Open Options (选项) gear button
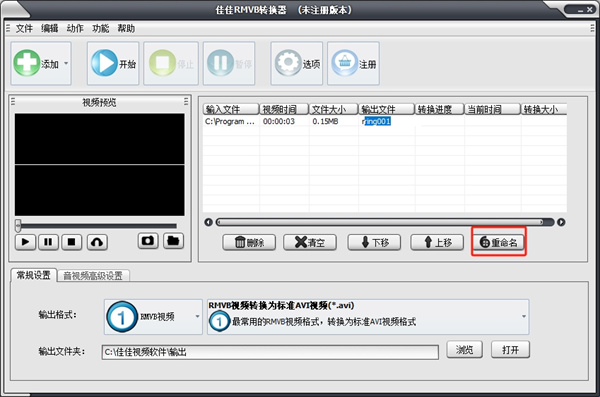This screenshot has height=397, width=600. [x=297, y=63]
